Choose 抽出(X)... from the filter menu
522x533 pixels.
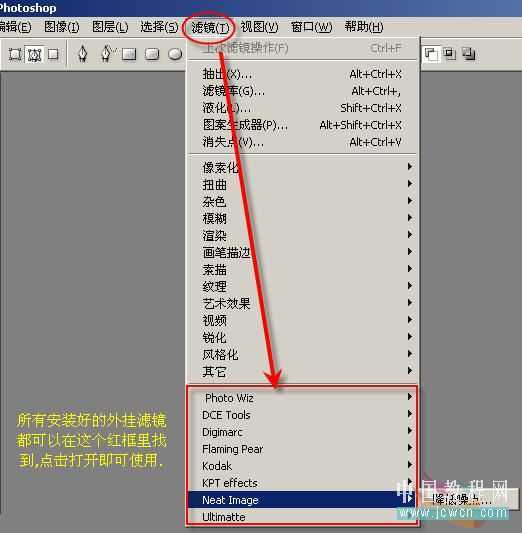tap(302, 74)
